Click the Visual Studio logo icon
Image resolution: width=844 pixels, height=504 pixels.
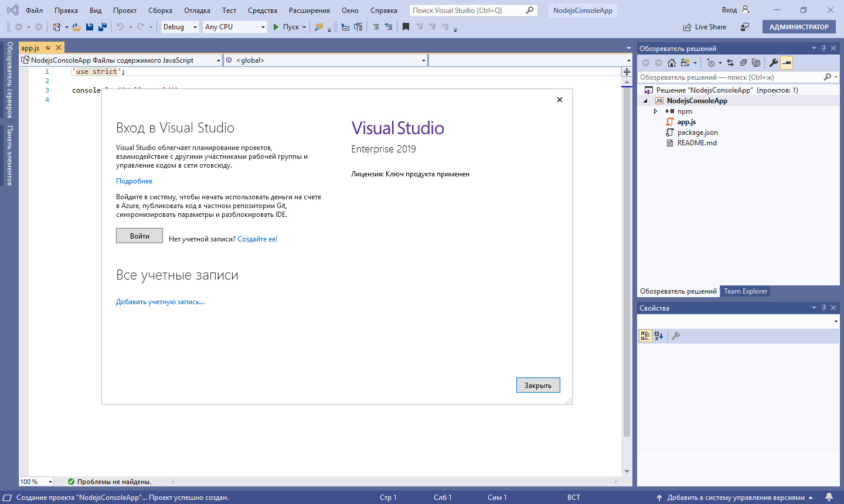[12, 10]
